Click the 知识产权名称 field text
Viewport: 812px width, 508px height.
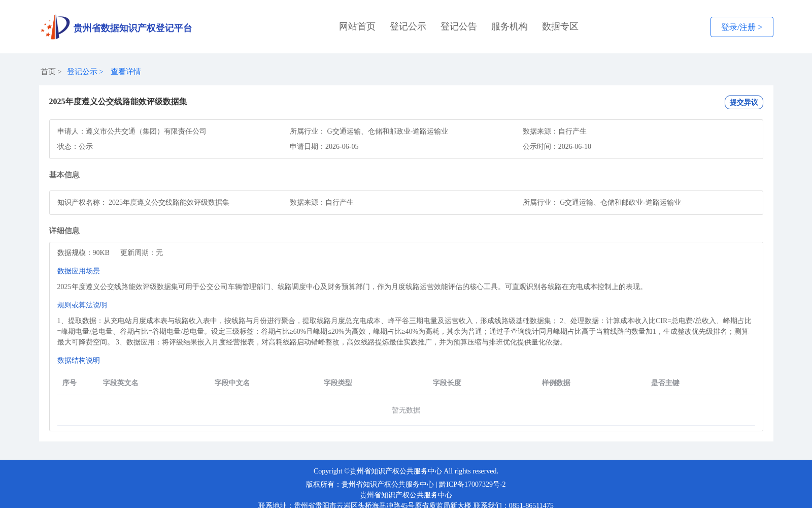coord(143,202)
